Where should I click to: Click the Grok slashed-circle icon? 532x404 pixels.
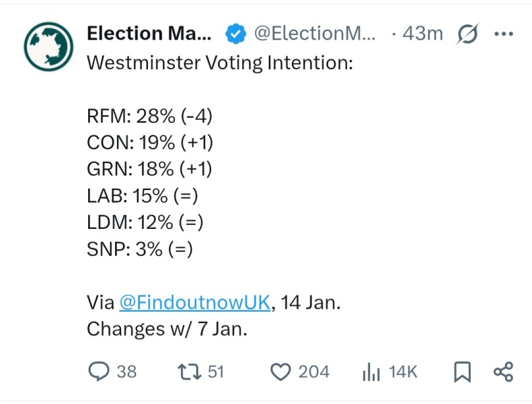(x=466, y=34)
